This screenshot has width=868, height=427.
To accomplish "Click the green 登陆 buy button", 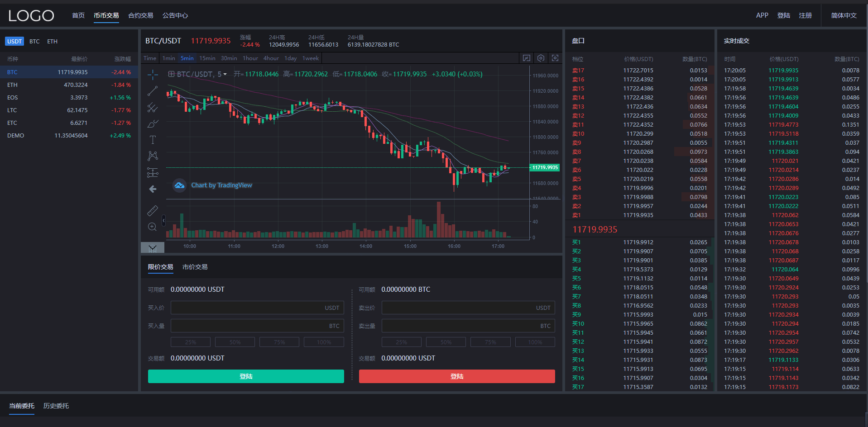I will (246, 376).
